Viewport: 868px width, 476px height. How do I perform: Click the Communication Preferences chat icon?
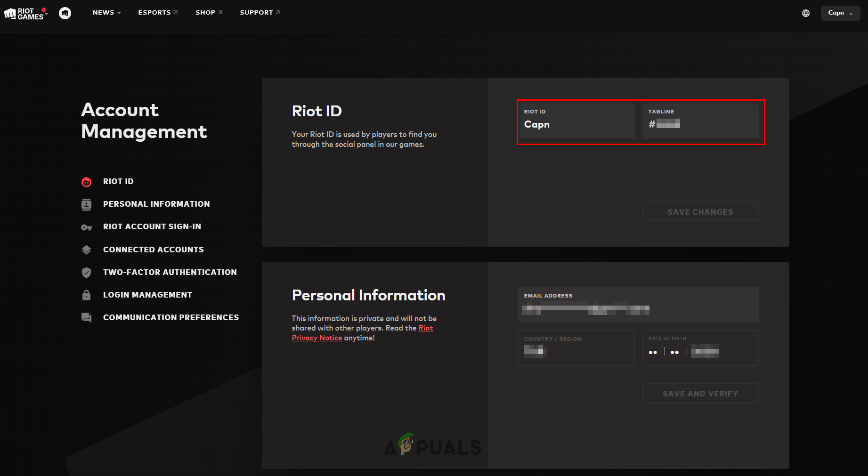tap(87, 318)
